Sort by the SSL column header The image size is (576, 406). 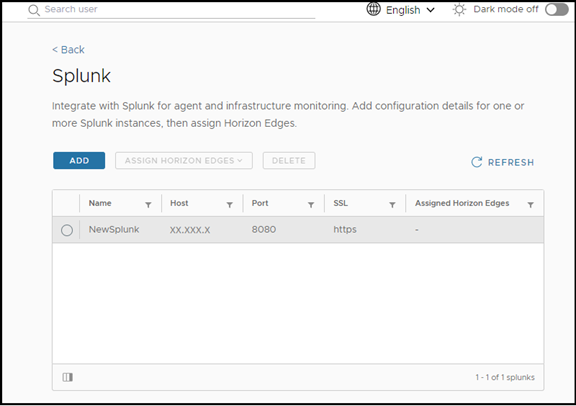(x=341, y=203)
